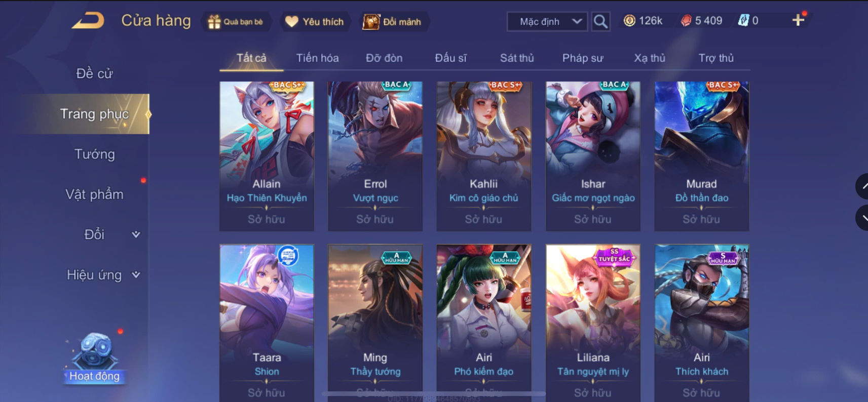Open the Hoạt động activity icon
Image resolution: width=868 pixels, height=402 pixels.
point(95,356)
